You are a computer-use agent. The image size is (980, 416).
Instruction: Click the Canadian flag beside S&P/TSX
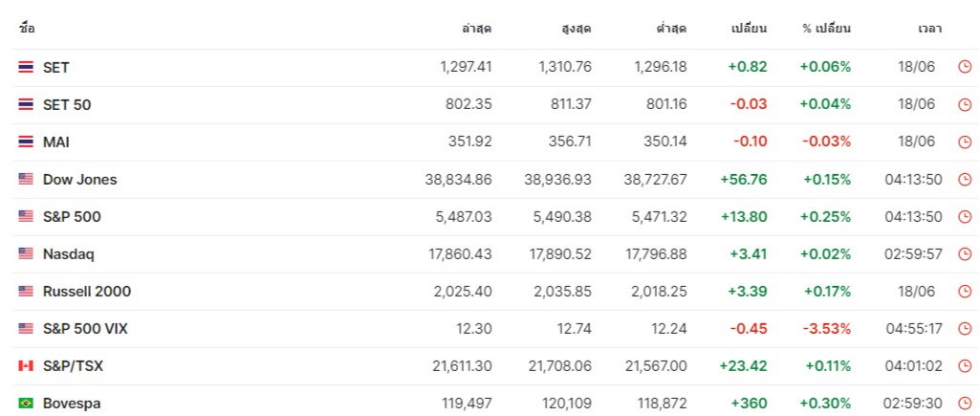point(26,366)
